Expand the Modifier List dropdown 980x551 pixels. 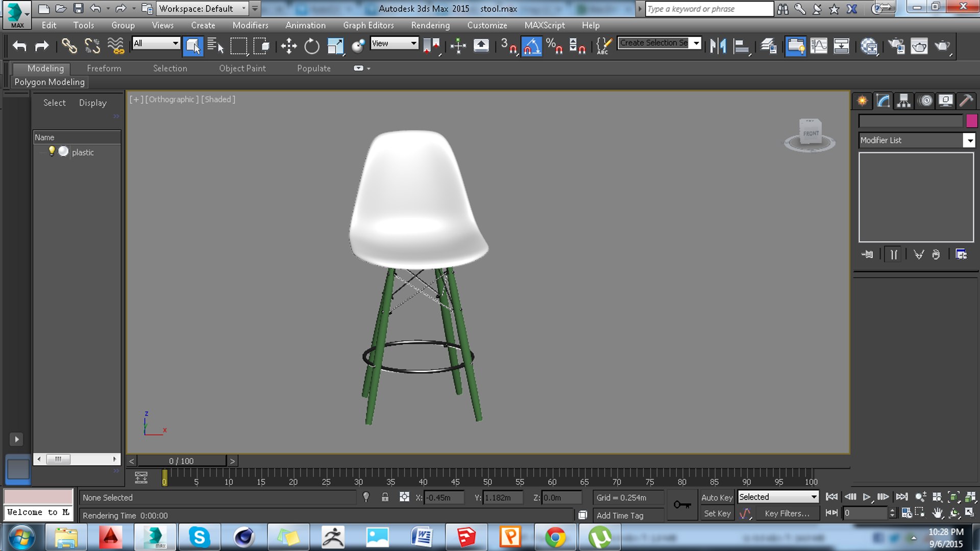pyautogui.click(x=968, y=140)
